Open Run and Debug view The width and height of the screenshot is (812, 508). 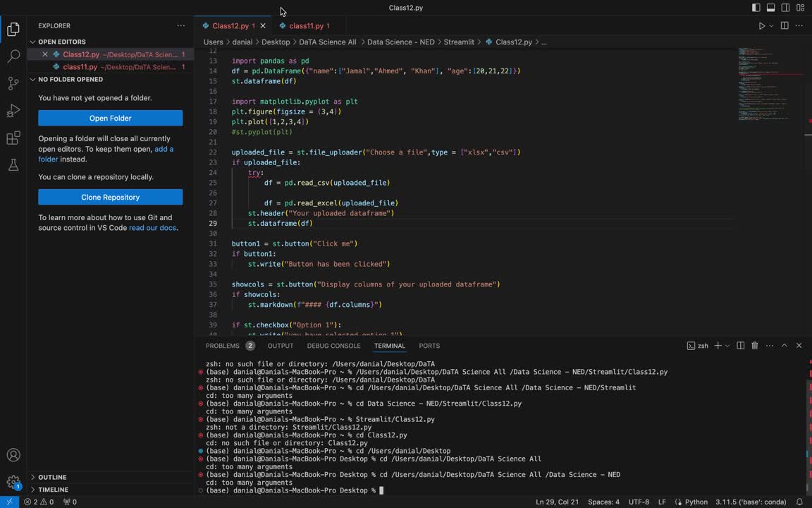[x=13, y=110]
